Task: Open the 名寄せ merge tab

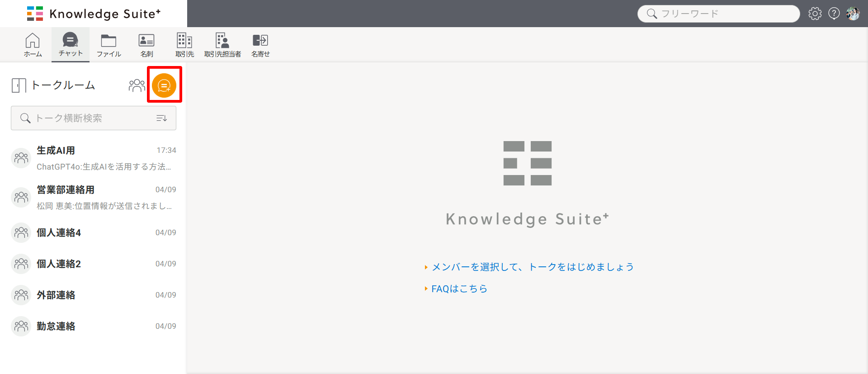Action: pos(260,45)
